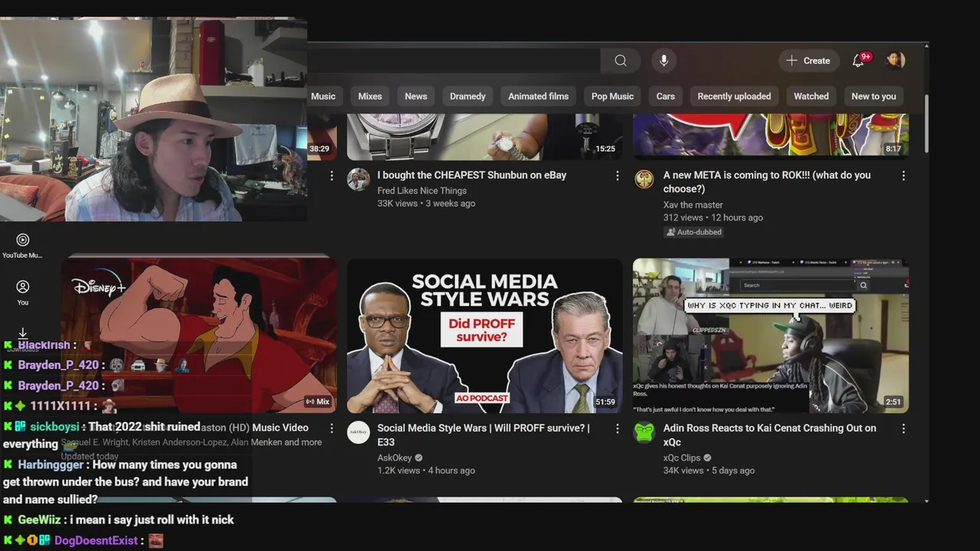Click Harbinggger username in chat overlay
The height and width of the screenshot is (551, 980).
click(x=51, y=465)
